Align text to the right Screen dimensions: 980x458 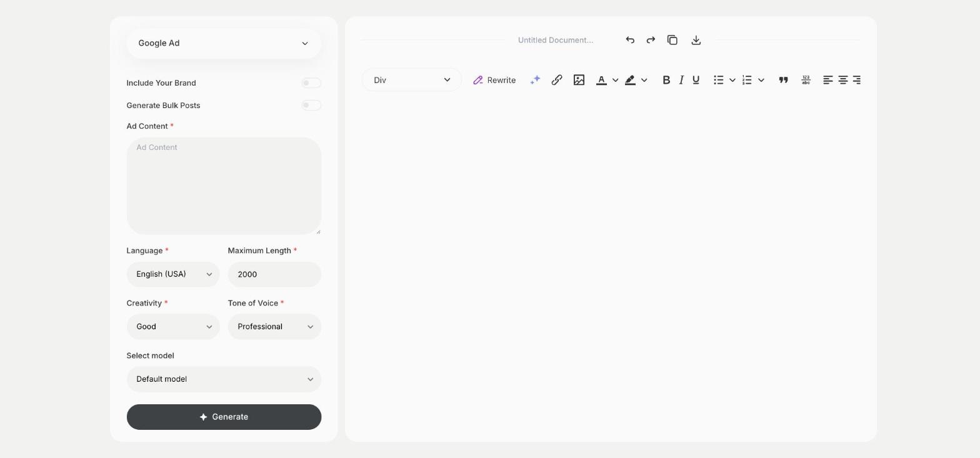[x=857, y=80]
